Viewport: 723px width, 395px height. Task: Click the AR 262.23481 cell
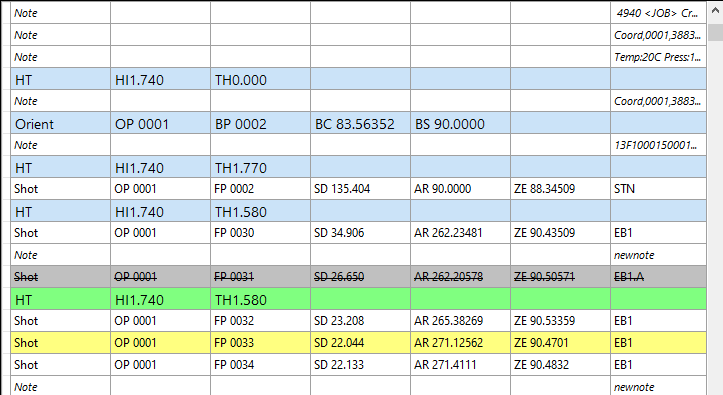coord(460,233)
